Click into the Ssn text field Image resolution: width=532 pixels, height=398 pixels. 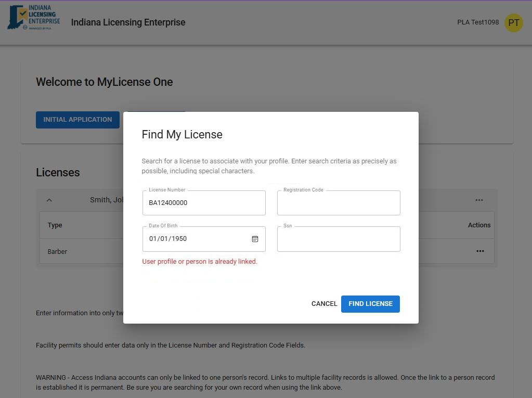[x=338, y=239]
